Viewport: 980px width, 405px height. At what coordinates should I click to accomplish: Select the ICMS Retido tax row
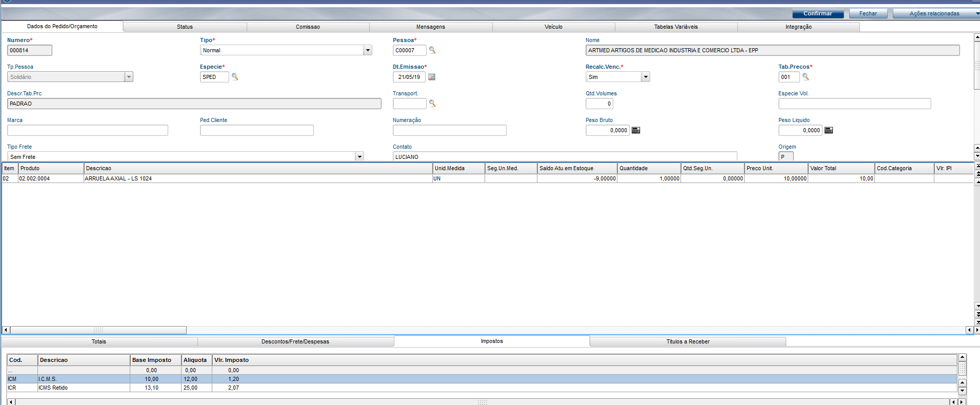pos(482,388)
